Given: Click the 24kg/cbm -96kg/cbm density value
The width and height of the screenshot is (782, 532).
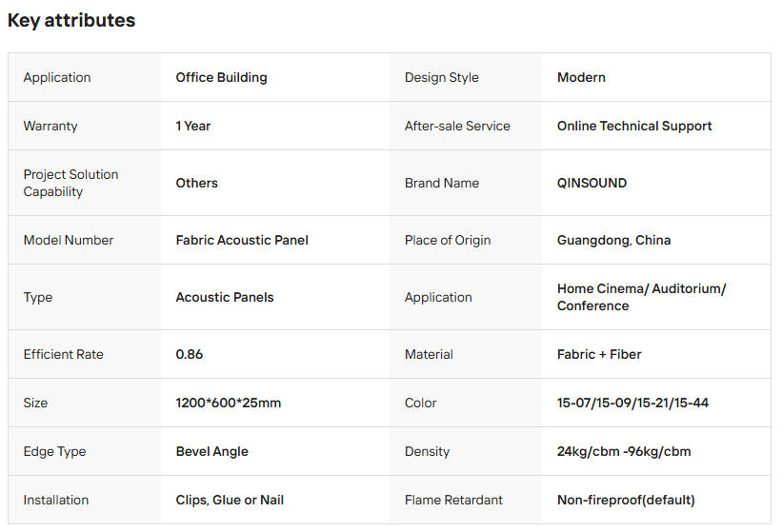Looking at the screenshot, I should 624,451.
